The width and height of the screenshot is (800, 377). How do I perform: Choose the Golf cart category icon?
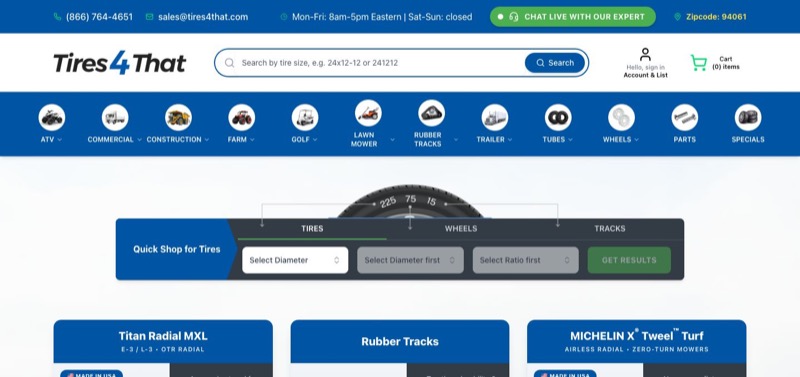[305, 117]
